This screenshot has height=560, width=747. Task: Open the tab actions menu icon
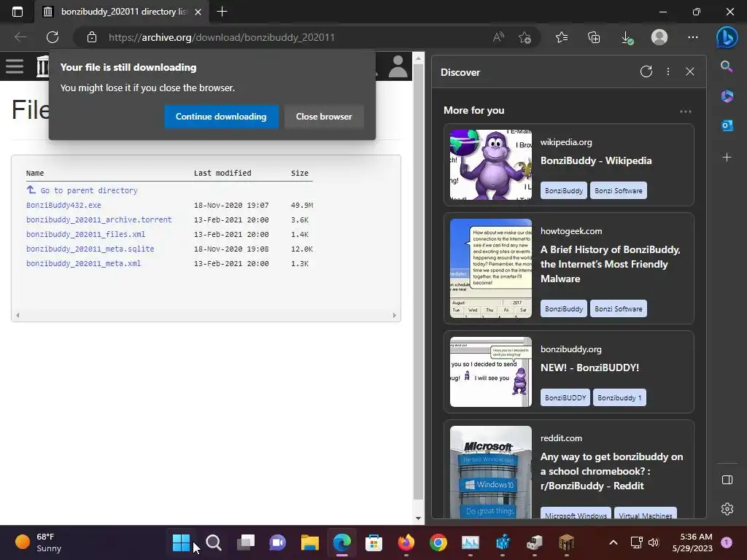click(x=18, y=12)
